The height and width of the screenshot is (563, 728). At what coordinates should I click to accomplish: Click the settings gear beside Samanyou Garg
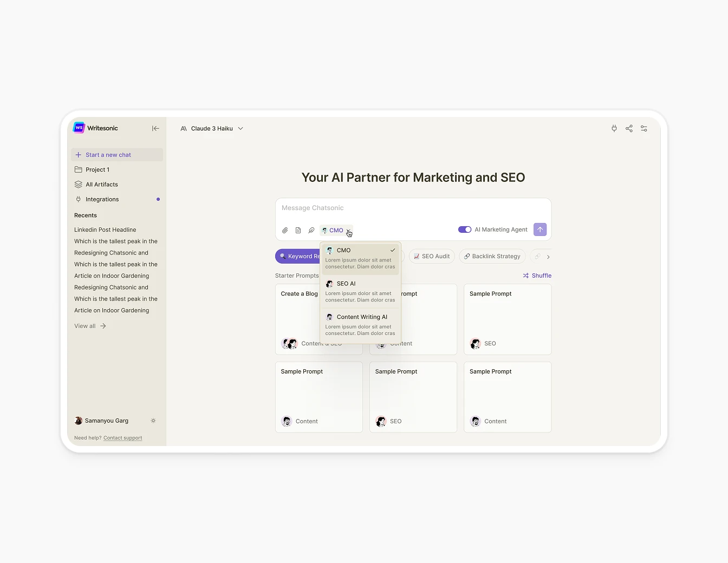(x=153, y=421)
